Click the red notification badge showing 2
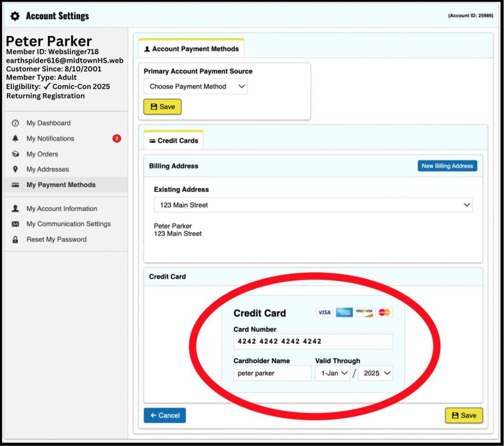The height and width of the screenshot is (446, 504). (x=117, y=138)
